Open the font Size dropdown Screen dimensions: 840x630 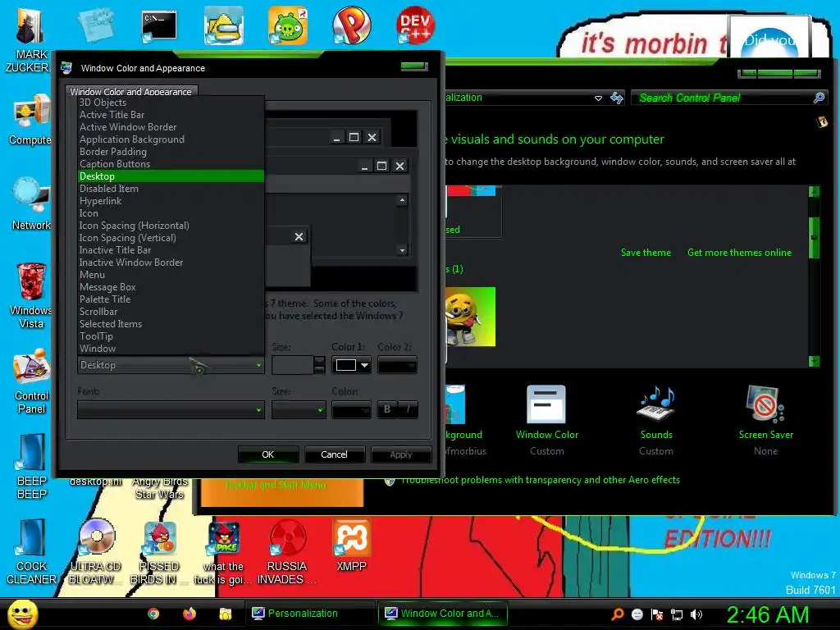299,410
